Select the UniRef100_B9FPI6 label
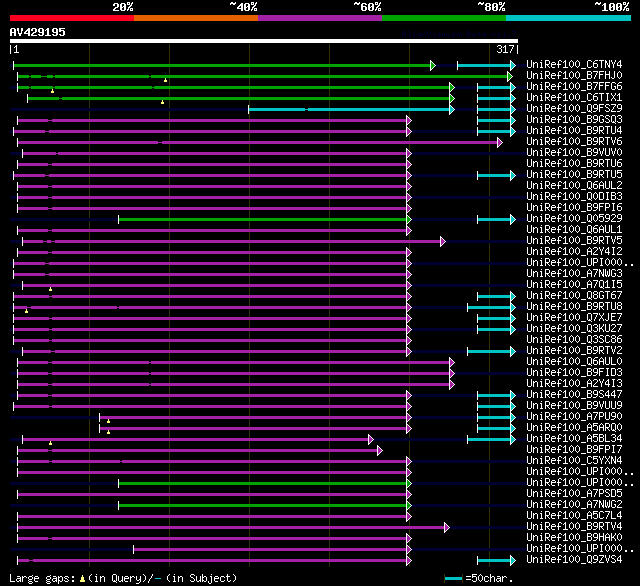The height and width of the screenshot is (586, 640). pos(574,208)
